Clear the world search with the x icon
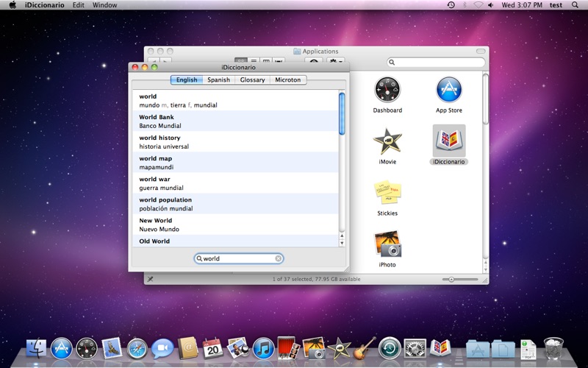Screen dimensions: 588x368 279,258
